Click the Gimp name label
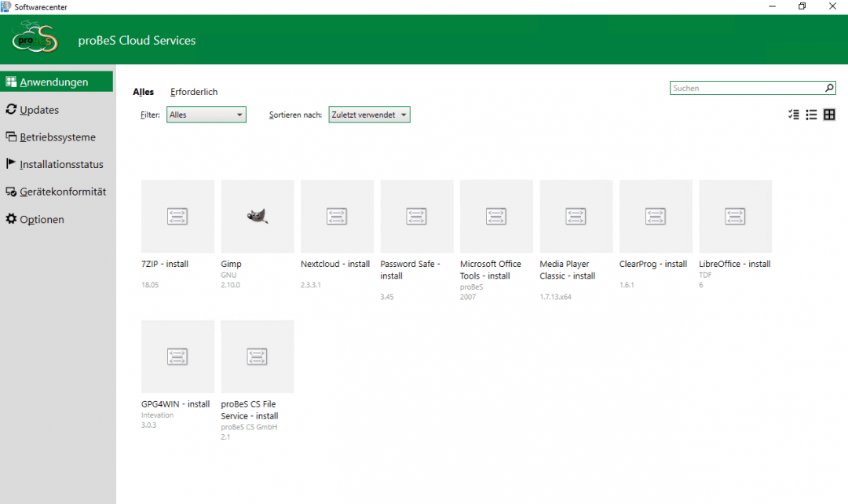This screenshot has width=848, height=504. [x=231, y=264]
